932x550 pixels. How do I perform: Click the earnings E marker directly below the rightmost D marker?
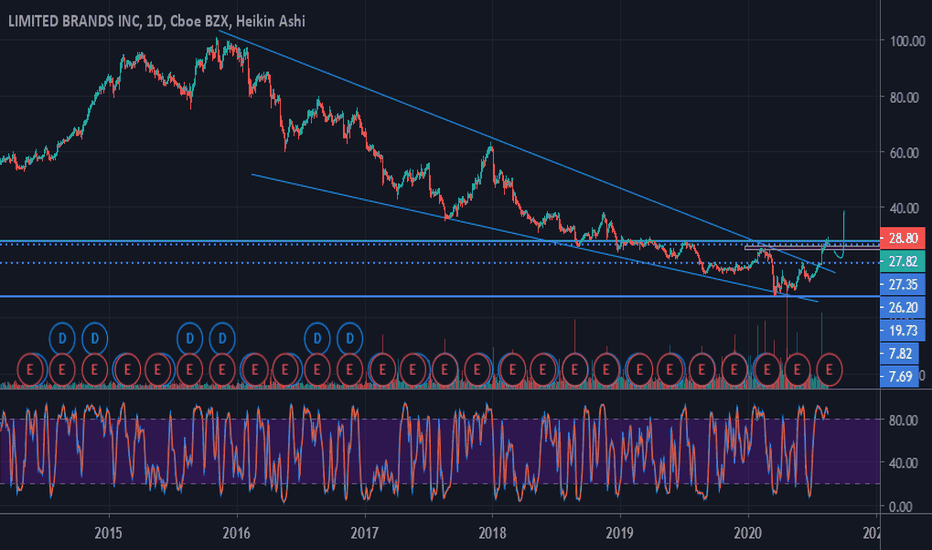(x=350, y=370)
